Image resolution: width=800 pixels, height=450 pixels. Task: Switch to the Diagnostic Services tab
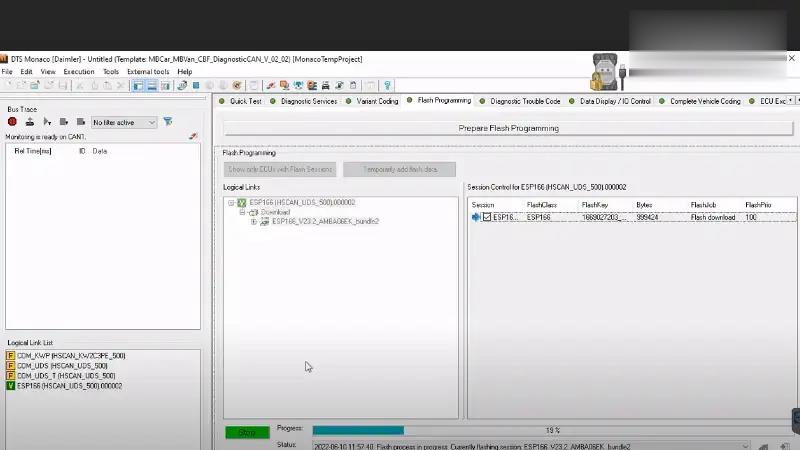click(304, 101)
